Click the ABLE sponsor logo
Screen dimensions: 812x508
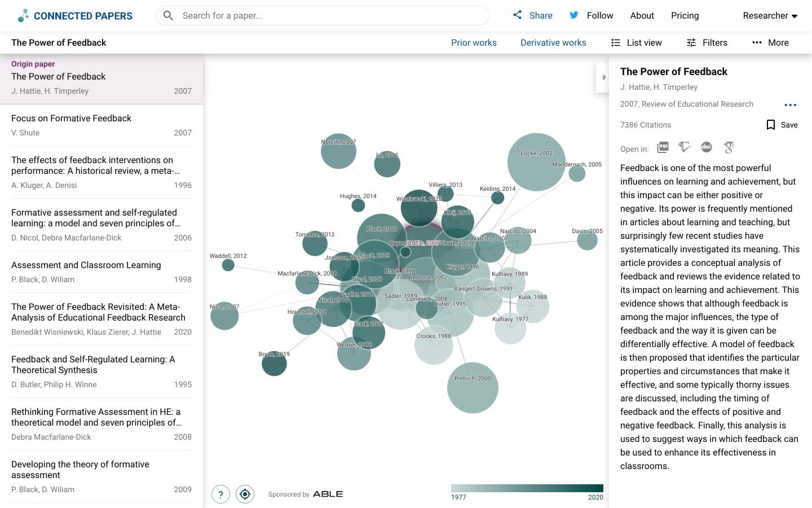tap(328, 494)
